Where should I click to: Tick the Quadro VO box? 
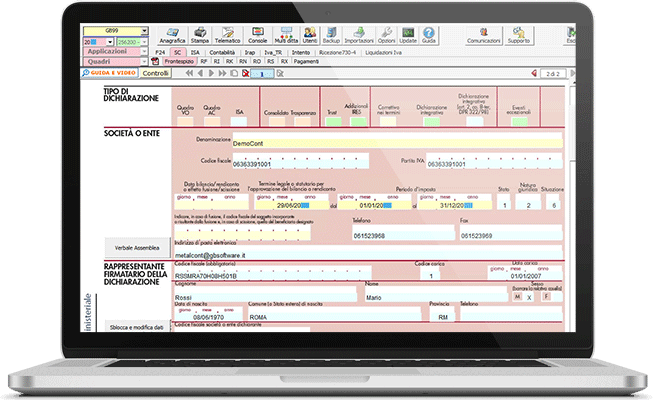pyautogui.click(x=184, y=122)
